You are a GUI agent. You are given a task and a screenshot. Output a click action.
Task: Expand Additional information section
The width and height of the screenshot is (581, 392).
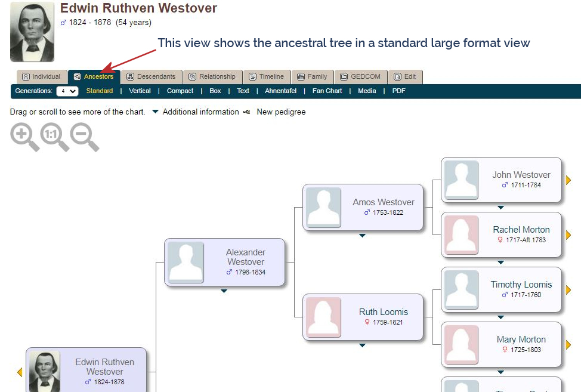pos(196,112)
